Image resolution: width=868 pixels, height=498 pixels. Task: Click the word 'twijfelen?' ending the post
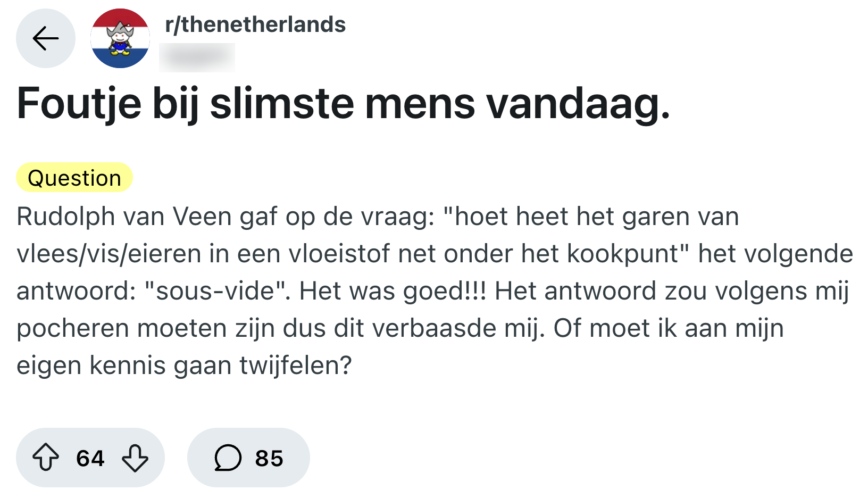coord(296,366)
